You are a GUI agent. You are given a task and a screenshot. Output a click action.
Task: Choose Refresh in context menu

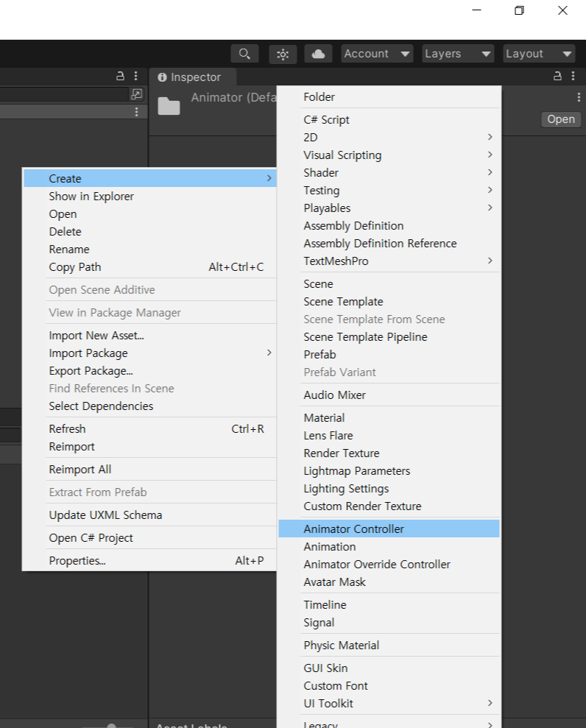tap(150, 429)
